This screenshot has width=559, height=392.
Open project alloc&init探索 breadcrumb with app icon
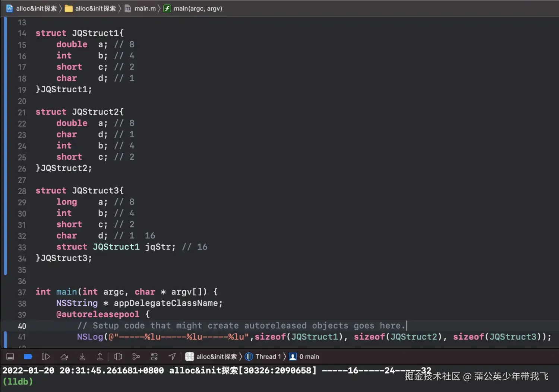[31, 8]
